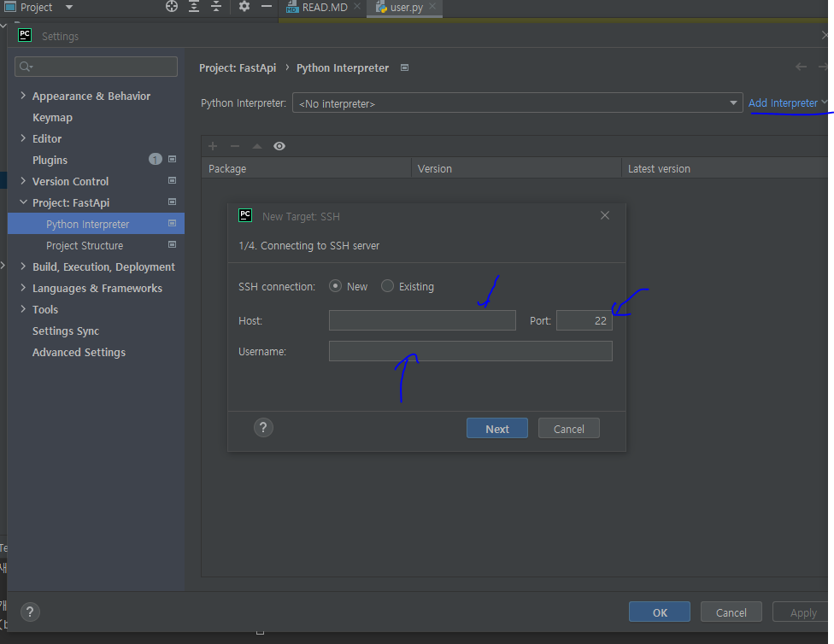Open Settings Sync page
Screen dimensions: 834x644
pos(66,331)
